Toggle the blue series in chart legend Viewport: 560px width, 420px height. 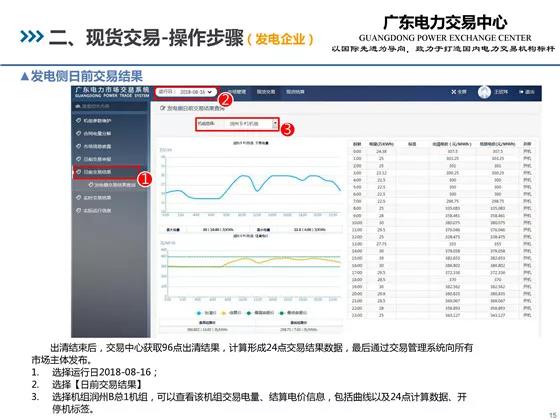pyautogui.click(x=207, y=313)
